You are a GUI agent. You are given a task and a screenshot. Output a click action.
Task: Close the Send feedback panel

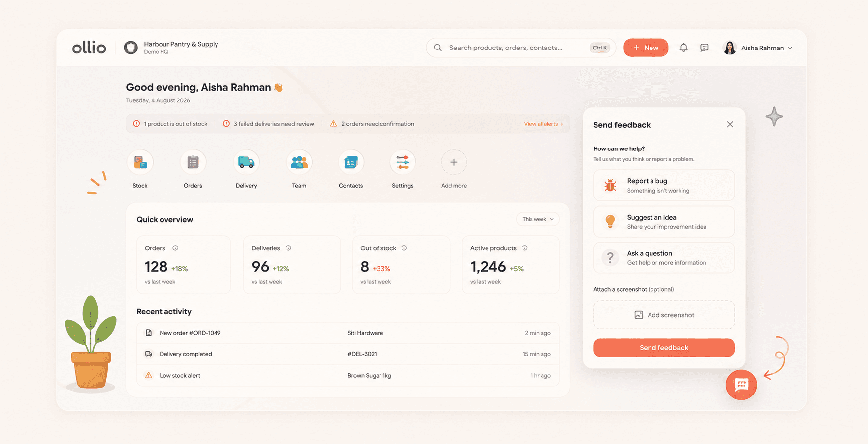730,124
